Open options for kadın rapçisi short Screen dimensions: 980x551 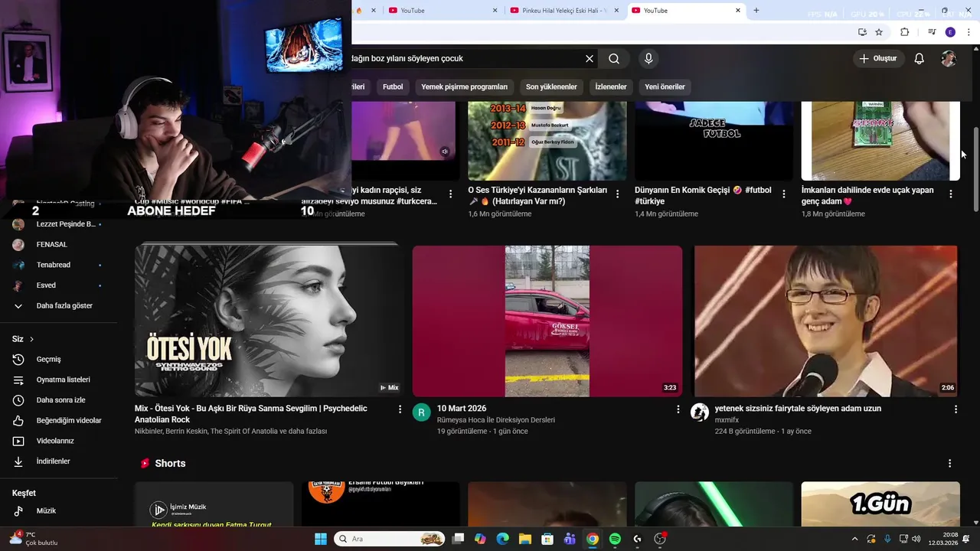[450, 194]
